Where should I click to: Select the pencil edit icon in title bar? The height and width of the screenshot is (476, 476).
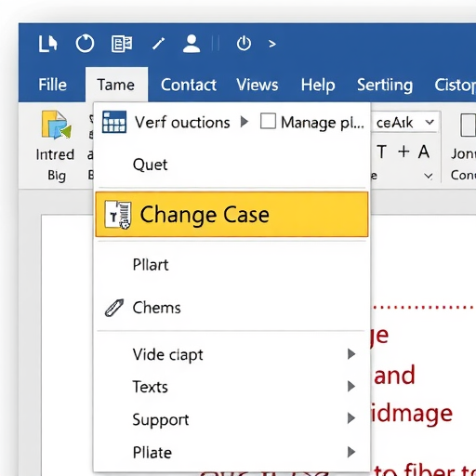[158, 44]
